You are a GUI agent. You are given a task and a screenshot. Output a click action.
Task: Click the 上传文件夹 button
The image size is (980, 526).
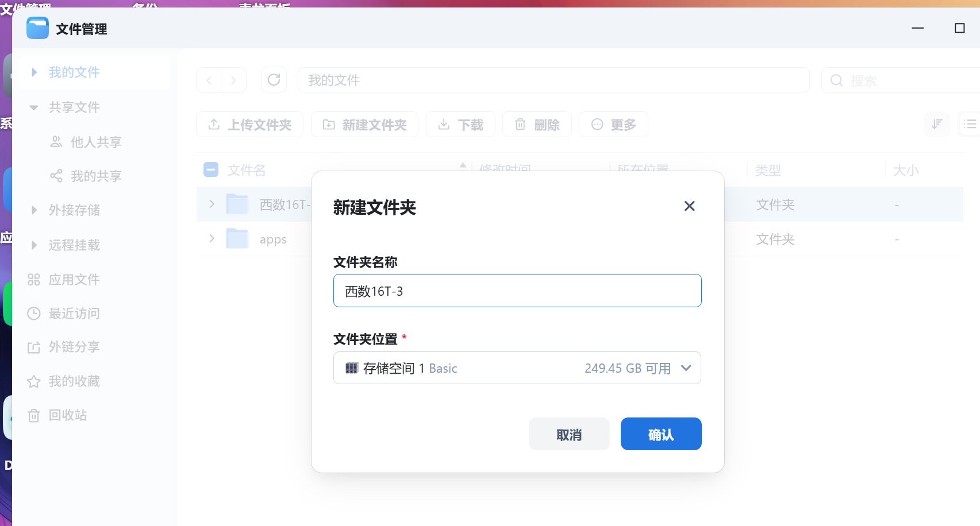(x=249, y=125)
